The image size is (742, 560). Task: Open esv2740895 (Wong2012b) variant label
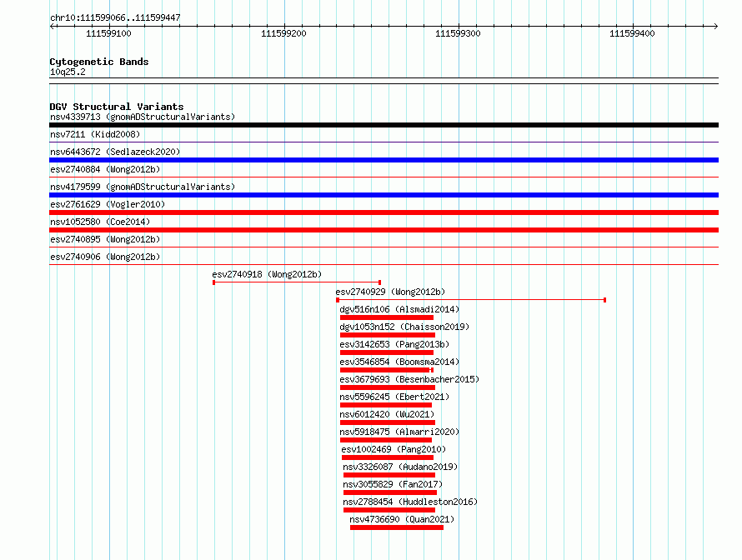[105, 239]
